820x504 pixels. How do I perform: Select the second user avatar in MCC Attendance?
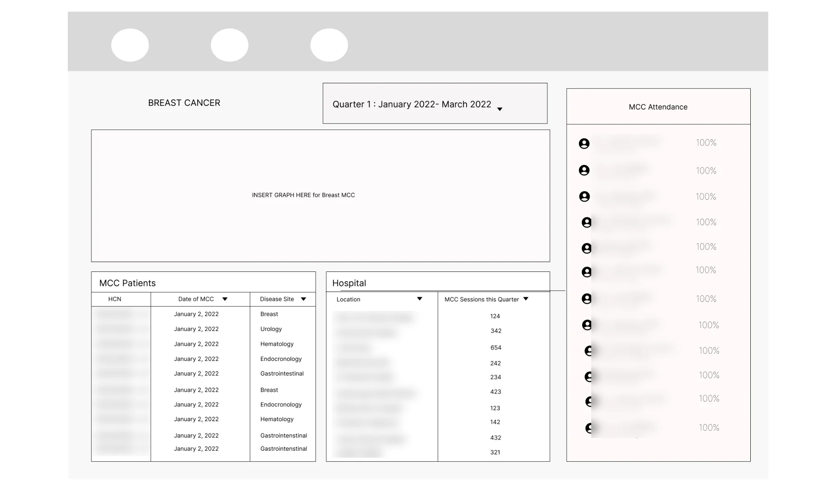584,170
